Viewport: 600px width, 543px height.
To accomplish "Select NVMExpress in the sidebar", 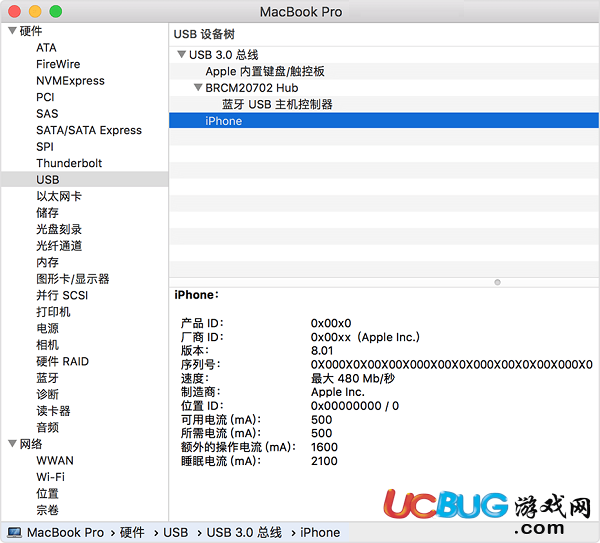I will [x=70, y=80].
